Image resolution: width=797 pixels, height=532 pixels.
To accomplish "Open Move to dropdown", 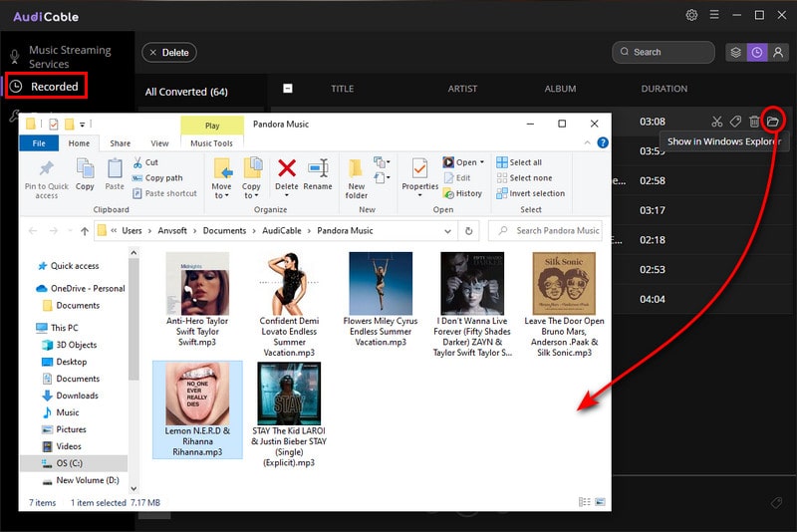I will click(x=221, y=178).
